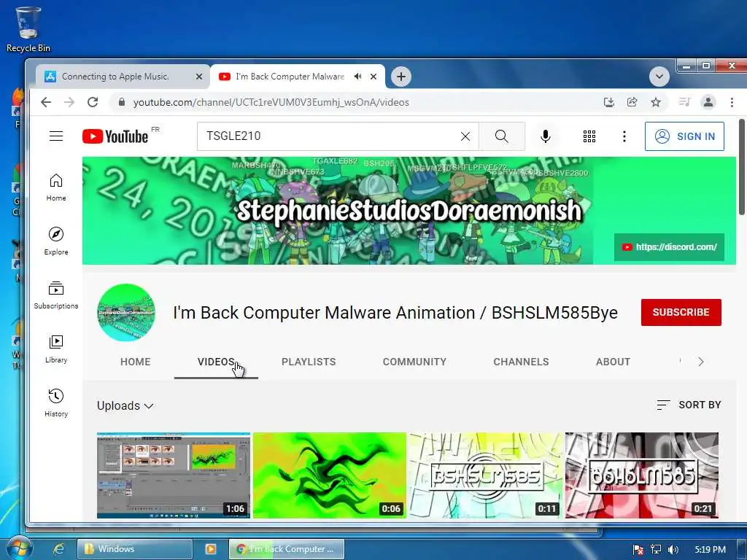The height and width of the screenshot is (560, 747).
Task: Open the ABOUT tab
Action: click(613, 362)
